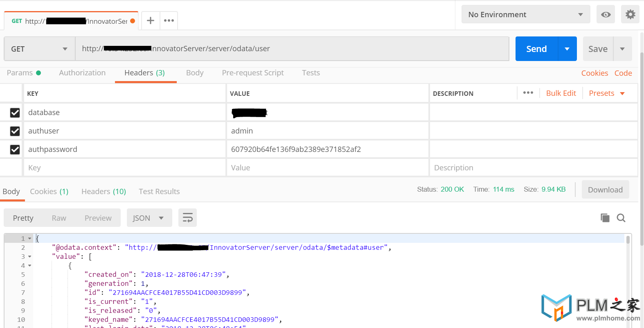
Task: Open the Pre-request Script tab
Action: [253, 73]
